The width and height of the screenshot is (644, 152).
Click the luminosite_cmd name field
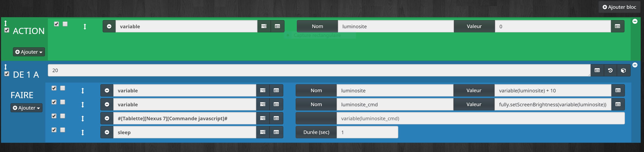[395, 104]
